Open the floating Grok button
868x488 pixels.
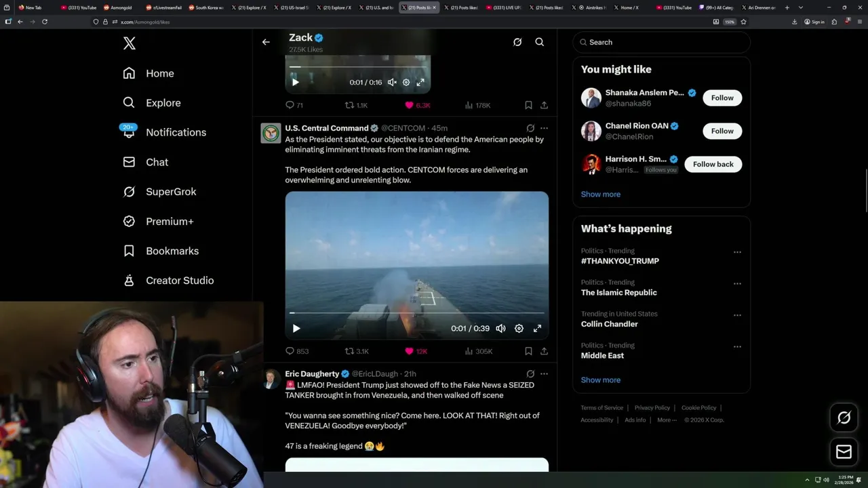pyautogui.click(x=844, y=418)
